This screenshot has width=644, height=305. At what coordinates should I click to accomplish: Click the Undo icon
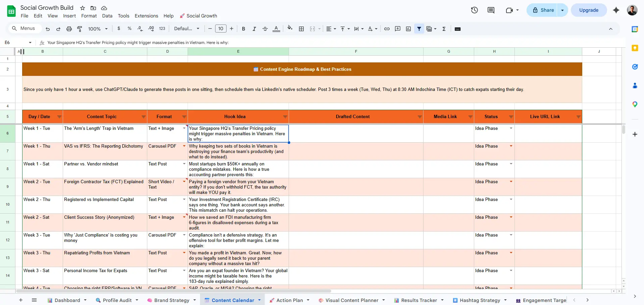point(48,29)
